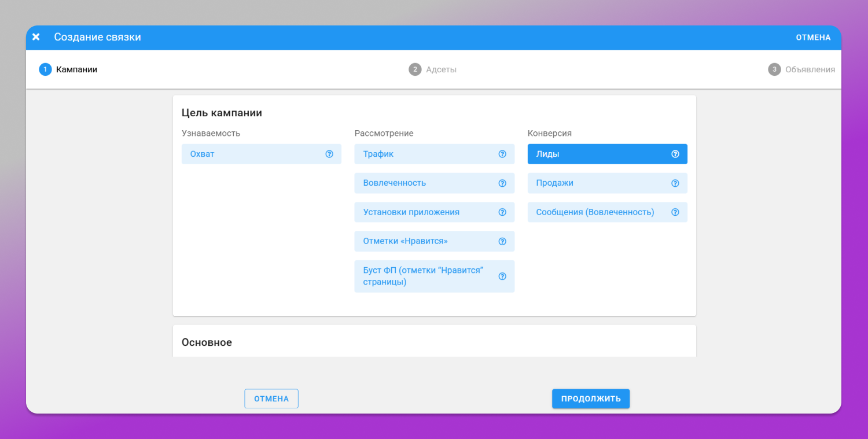Open the help tooltip for Трафик
The height and width of the screenshot is (439, 868).
click(502, 154)
